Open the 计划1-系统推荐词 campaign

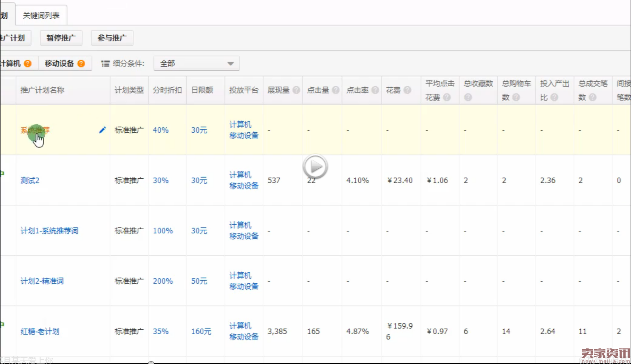pos(49,231)
